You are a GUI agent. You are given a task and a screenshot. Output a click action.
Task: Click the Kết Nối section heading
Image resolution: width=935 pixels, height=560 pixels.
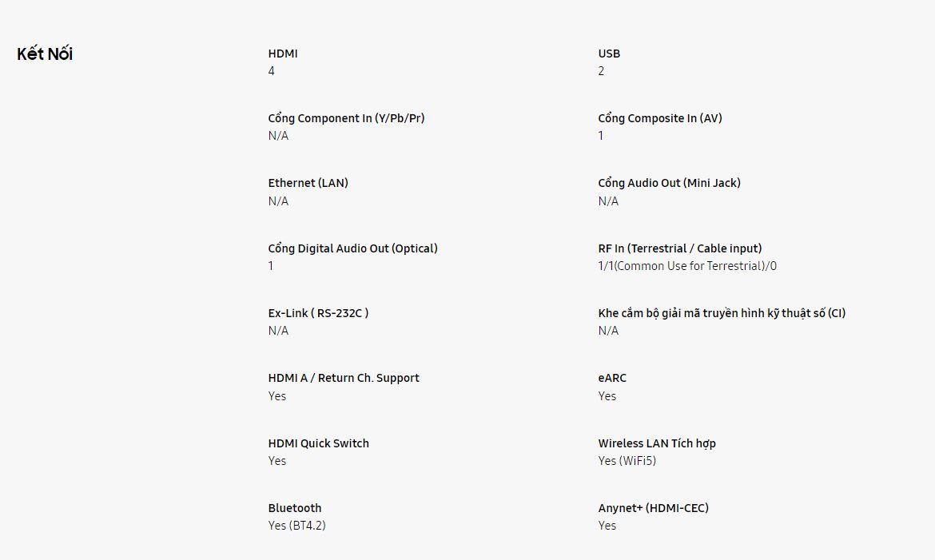[x=45, y=54]
